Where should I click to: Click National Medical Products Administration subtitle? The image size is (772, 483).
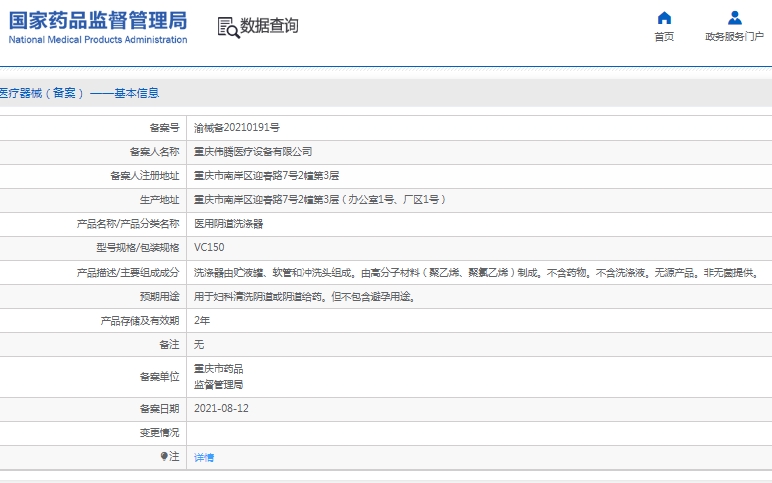[x=98, y=40]
